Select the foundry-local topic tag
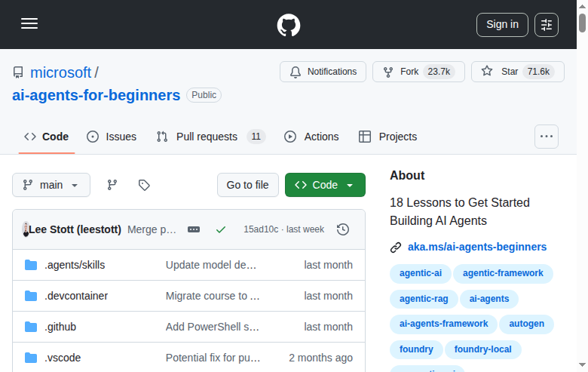This screenshot has width=588, height=372. 482,349
